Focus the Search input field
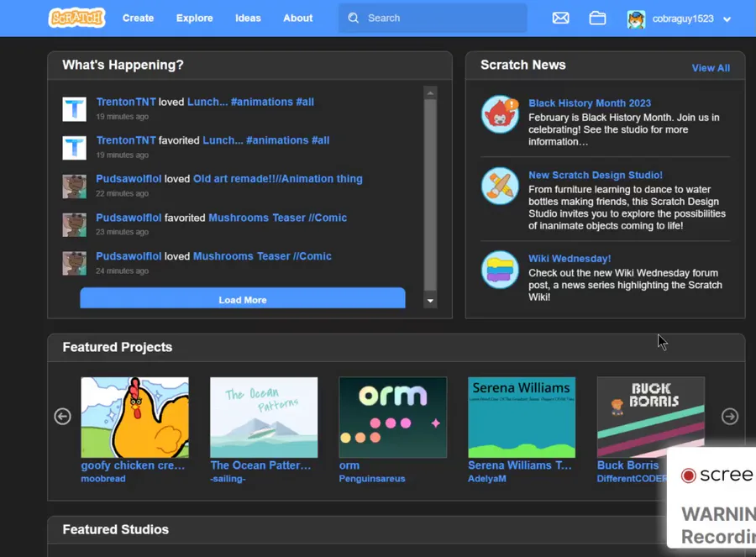756x557 pixels. [433, 18]
